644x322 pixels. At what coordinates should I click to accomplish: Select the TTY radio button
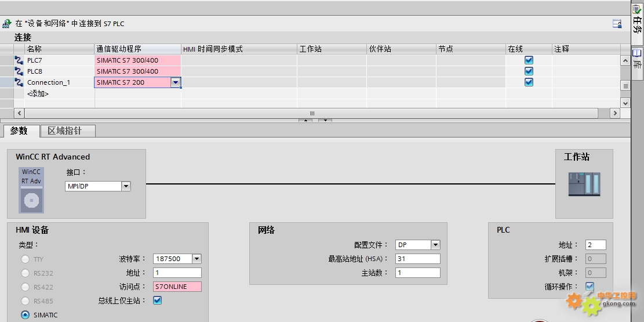tap(26, 259)
